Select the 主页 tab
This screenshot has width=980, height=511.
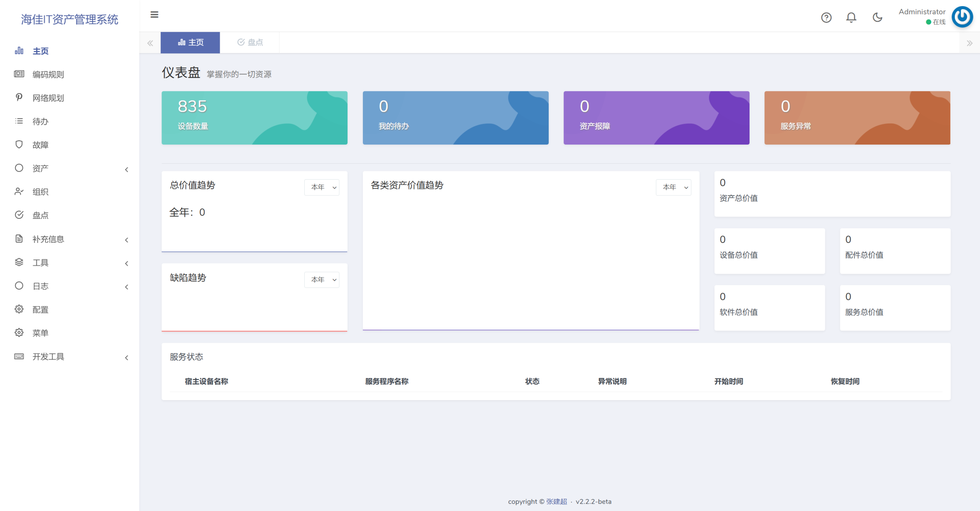coord(190,42)
